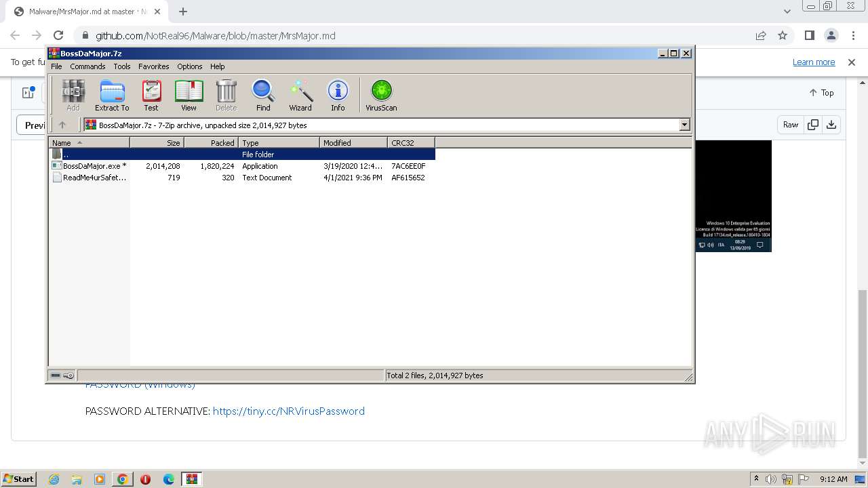Sort by the Packed column header
Viewport: 868px width, 488px height.
[x=211, y=142]
